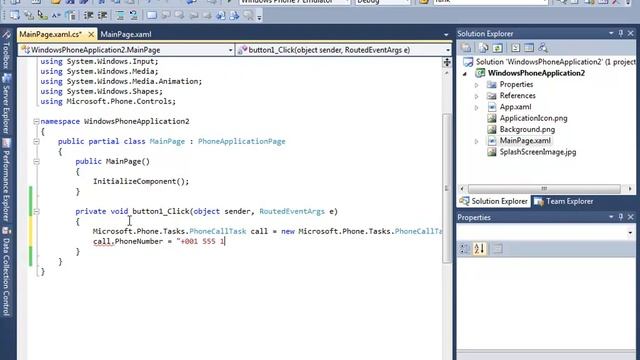Switch to the Team Explorer tab
640x360 pixels.
[564, 201]
